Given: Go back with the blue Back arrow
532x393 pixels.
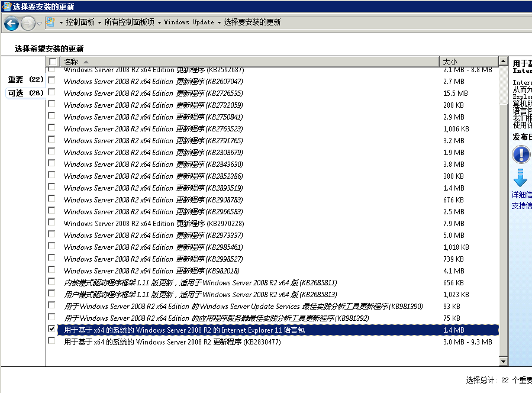Looking at the screenshot, I should point(11,24).
